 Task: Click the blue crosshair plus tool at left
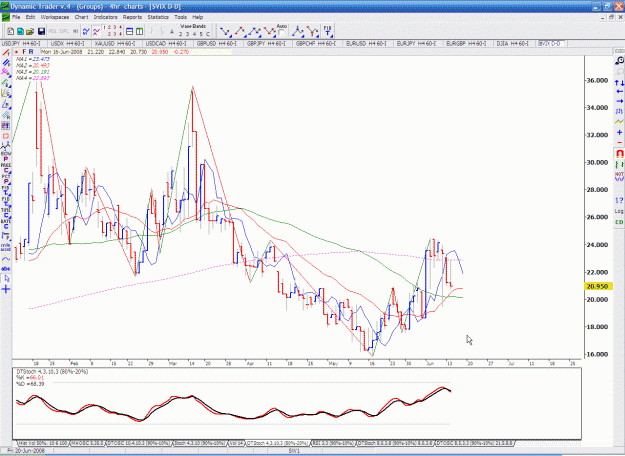coord(6,289)
